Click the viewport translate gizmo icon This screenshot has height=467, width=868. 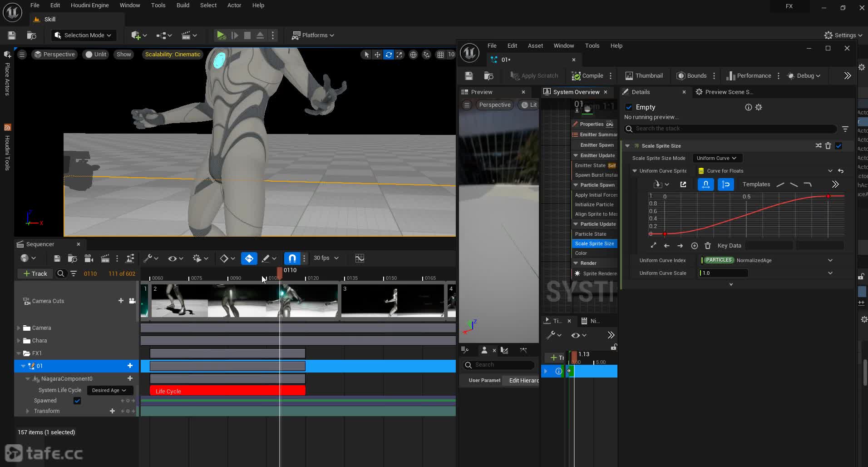pyautogui.click(x=377, y=55)
